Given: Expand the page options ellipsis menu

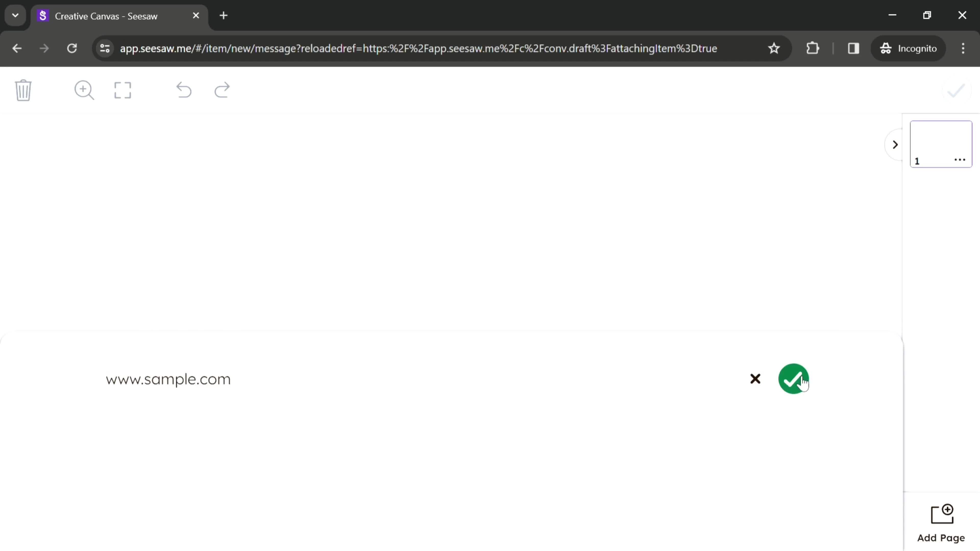Looking at the screenshot, I should [961, 160].
